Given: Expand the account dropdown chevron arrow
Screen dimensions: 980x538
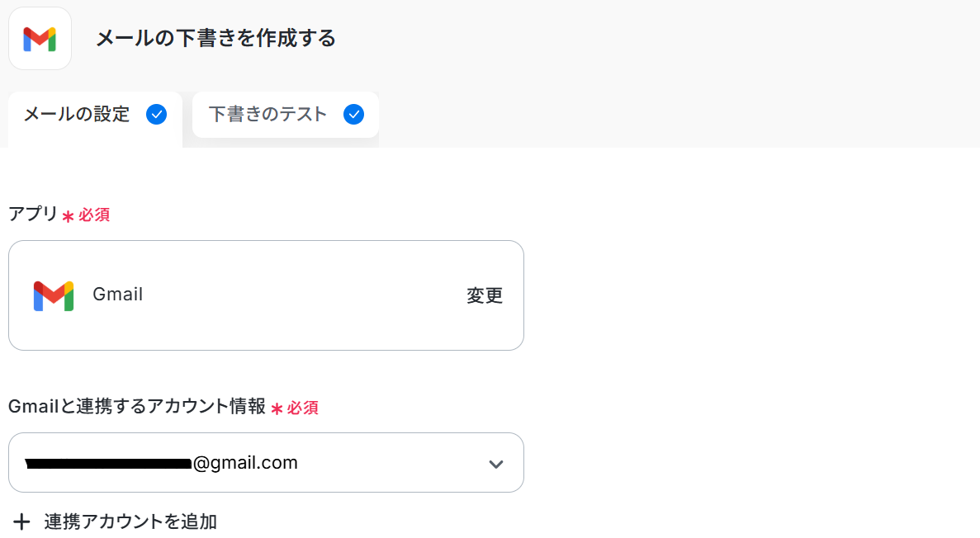Looking at the screenshot, I should click(x=495, y=464).
